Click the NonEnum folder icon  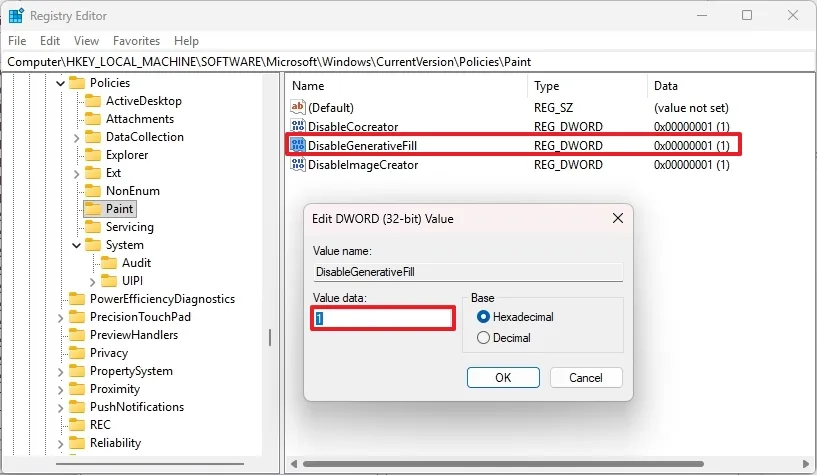[93, 191]
